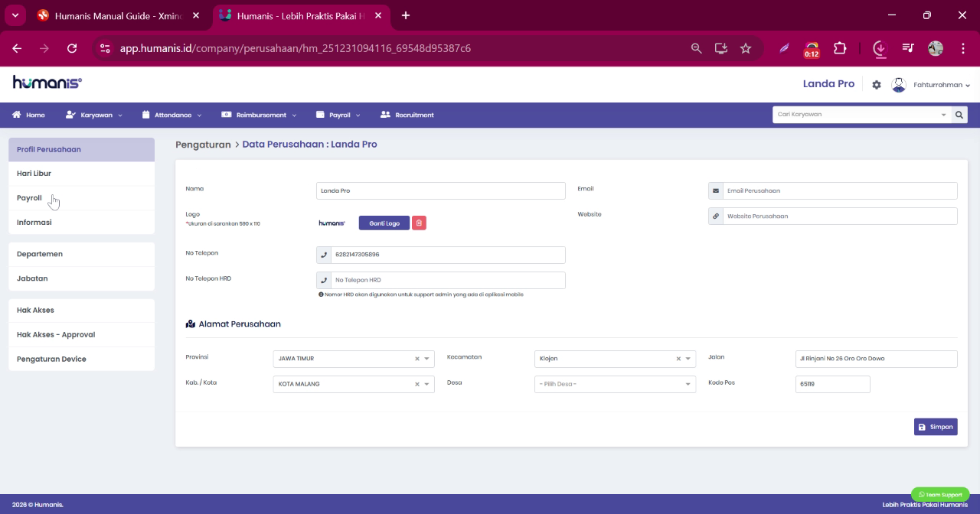Click the Simpan button
The width and height of the screenshot is (980, 514).
point(936,427)
